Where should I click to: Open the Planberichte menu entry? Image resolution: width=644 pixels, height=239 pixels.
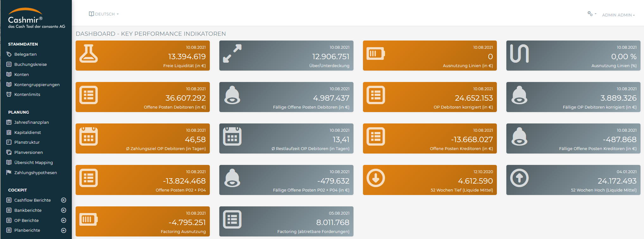point(27,230)
